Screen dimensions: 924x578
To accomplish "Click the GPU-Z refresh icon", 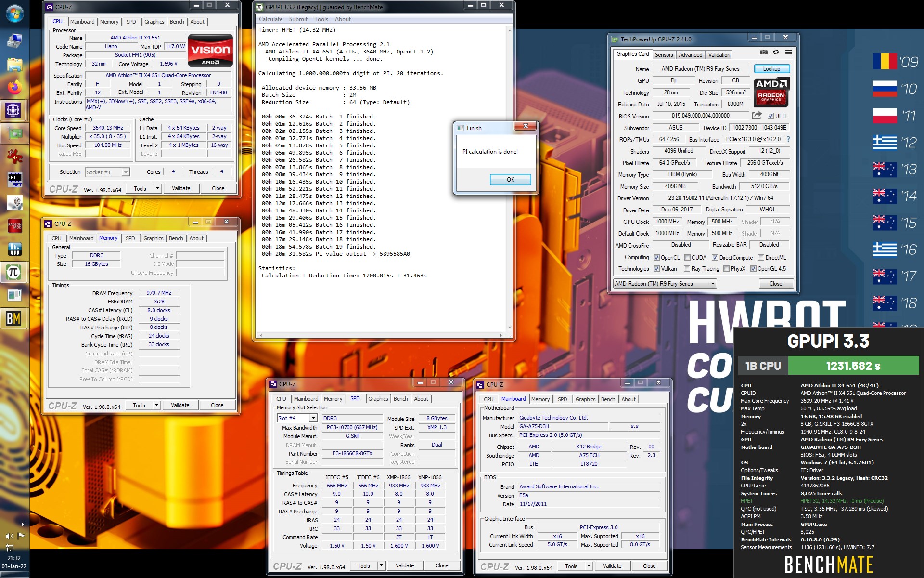I will (776, 52).
